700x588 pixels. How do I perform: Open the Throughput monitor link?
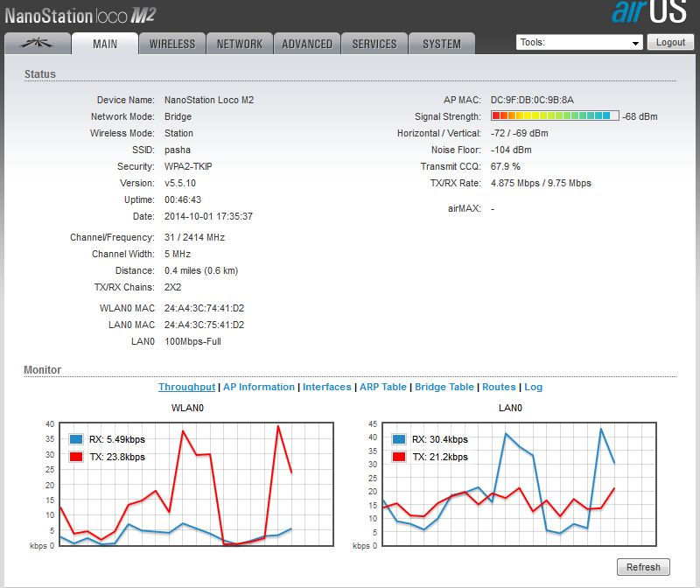click(186, 387)
